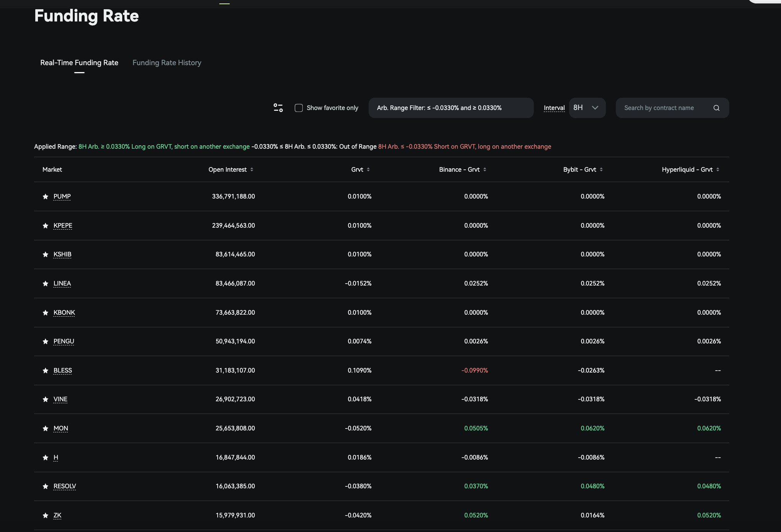Open the PENGU market link

[x=64, y=341]
